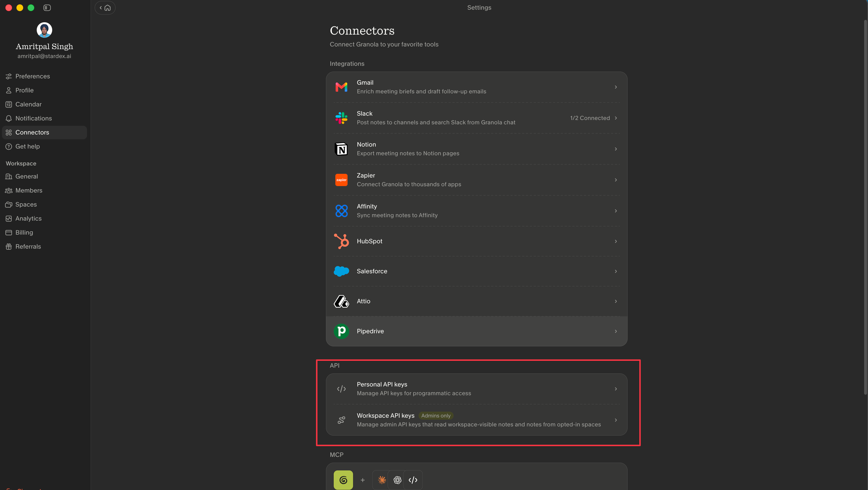Screen dimensions: 868x490
Task: Open Get help in the sidebar
Action: 44,146
